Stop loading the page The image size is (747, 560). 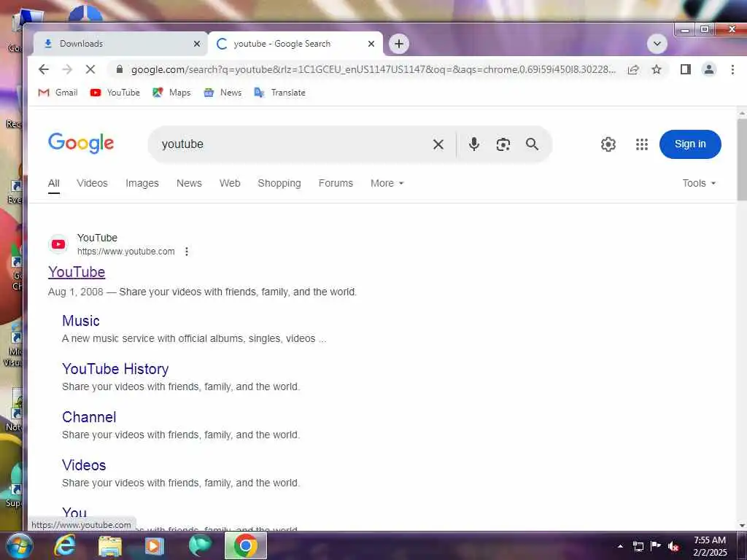point(90,69)
